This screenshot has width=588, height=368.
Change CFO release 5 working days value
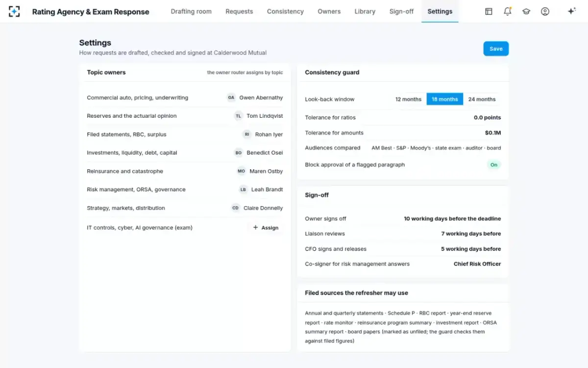click(x=471, y=249)
